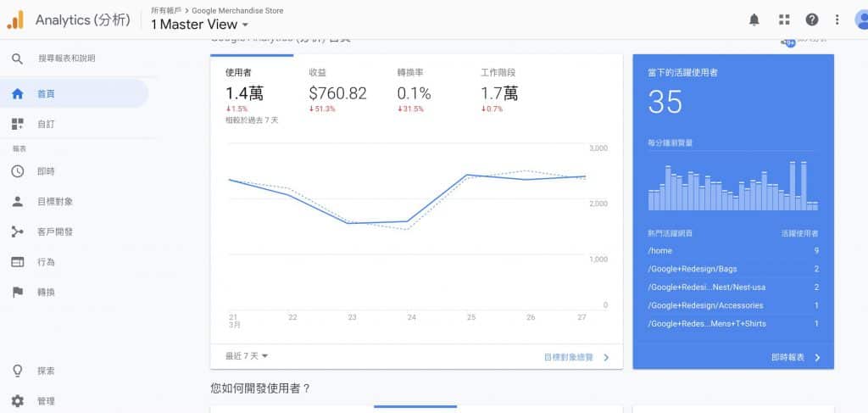Screen dimensions: 868x413
Task: Click the arrow next to 即時報表
Action: [x=818, y=358]
